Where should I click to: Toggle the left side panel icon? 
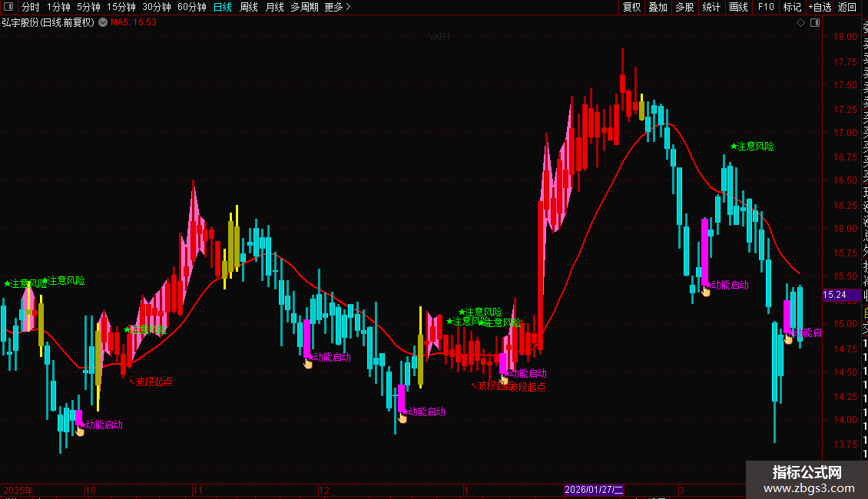click(8, 7)
